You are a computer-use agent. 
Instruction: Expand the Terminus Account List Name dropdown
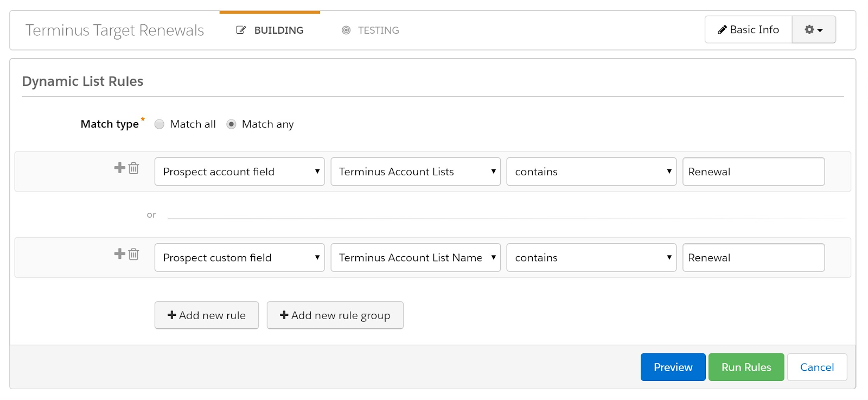tap(416, 258)
